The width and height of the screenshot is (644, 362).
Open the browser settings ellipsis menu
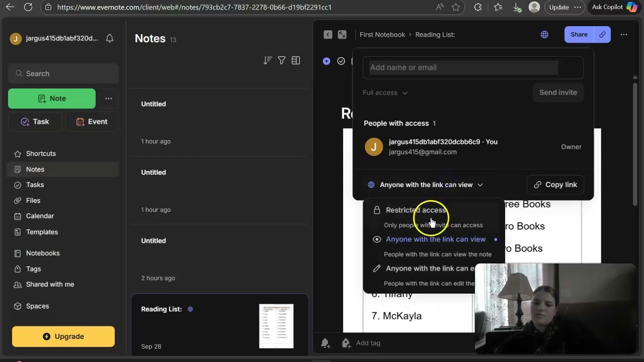click(578, 7)
